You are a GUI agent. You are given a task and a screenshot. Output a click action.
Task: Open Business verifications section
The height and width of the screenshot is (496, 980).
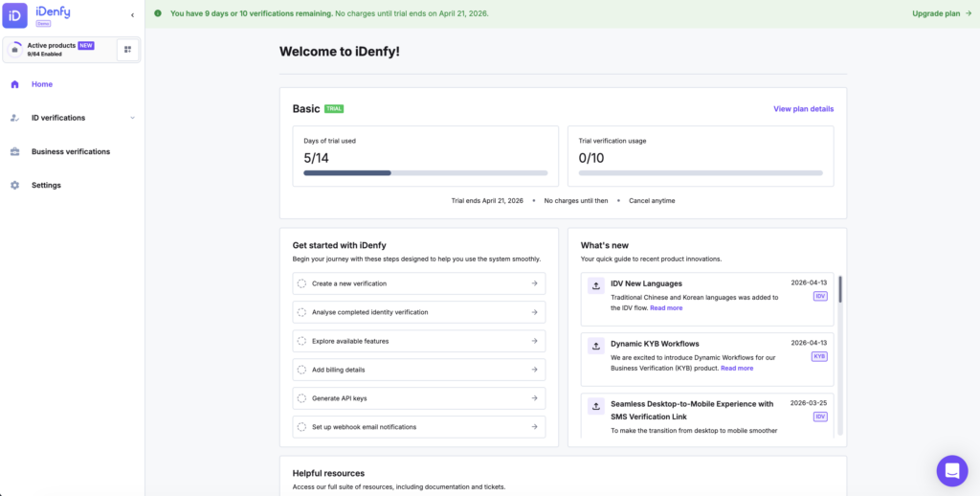[x=73, y=151]
